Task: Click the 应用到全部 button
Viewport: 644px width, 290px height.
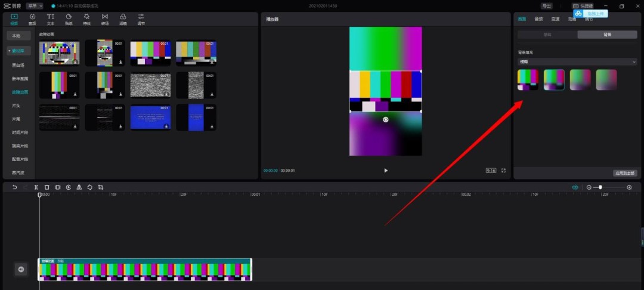Action: (x=625, y=173)
